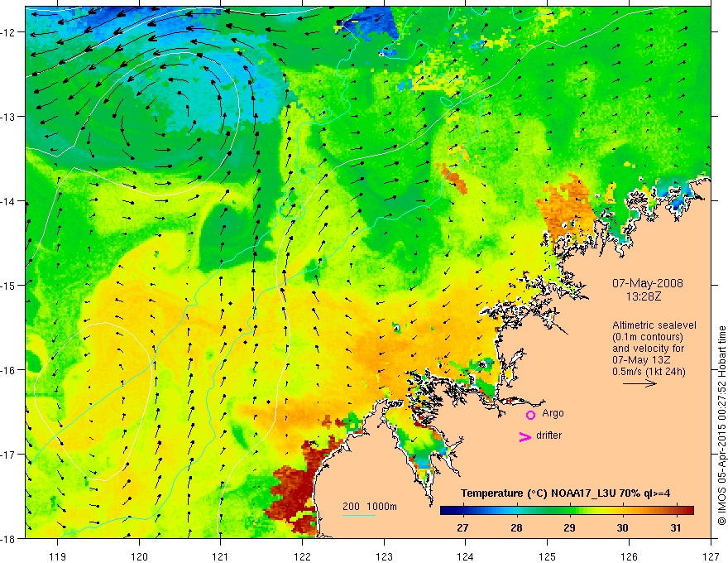
Task: Click longitude axis label 119
Action: pos(58,556)
